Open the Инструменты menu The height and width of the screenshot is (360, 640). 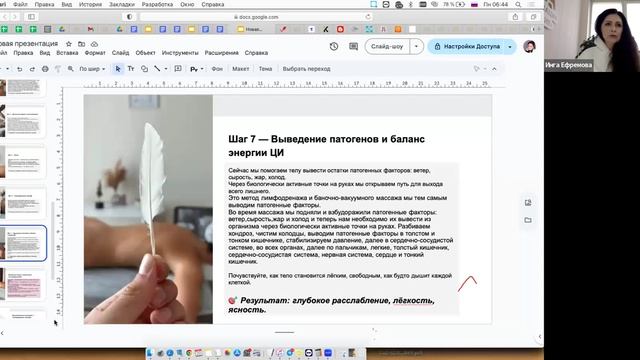pos(180,53)
